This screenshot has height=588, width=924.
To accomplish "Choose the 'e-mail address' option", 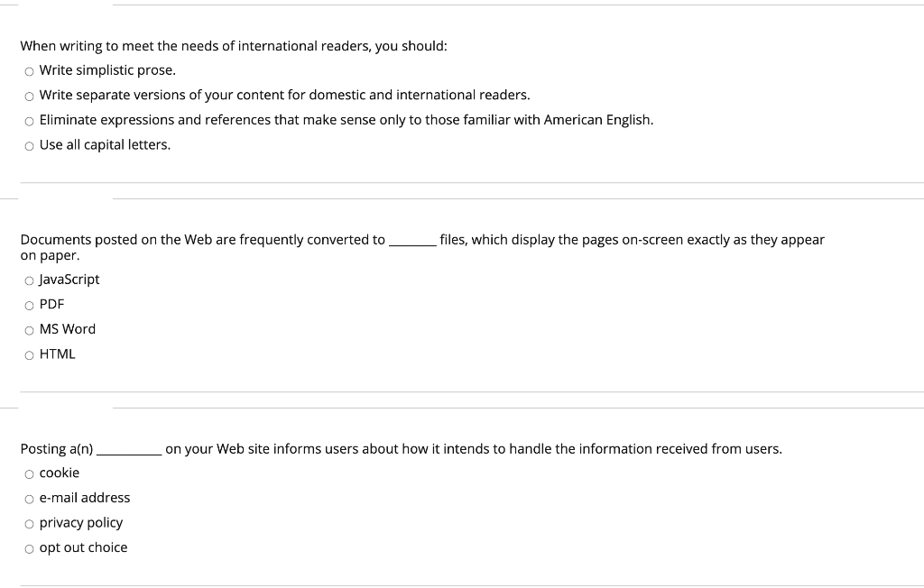I will [29, 498].
